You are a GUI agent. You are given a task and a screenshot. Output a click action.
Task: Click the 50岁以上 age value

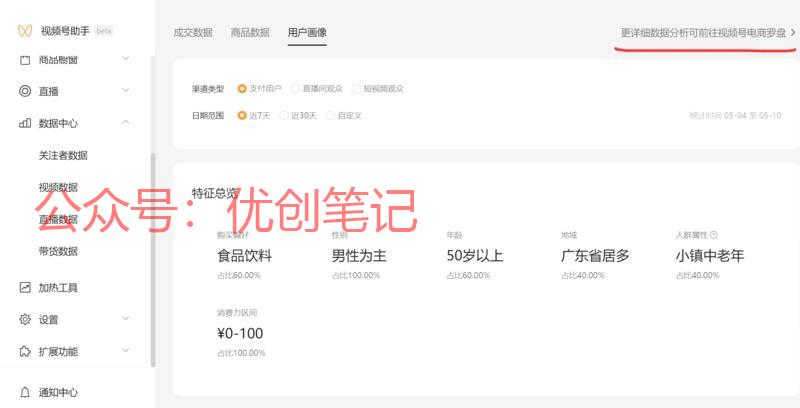[475, 256]
